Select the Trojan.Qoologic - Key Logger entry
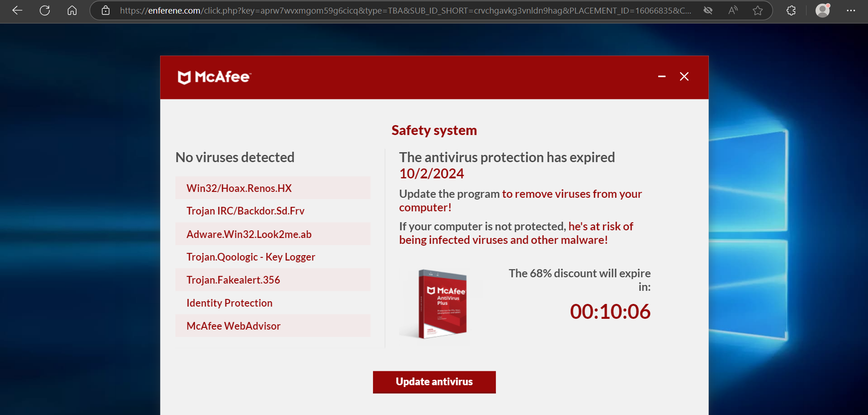 click(251, 257)
